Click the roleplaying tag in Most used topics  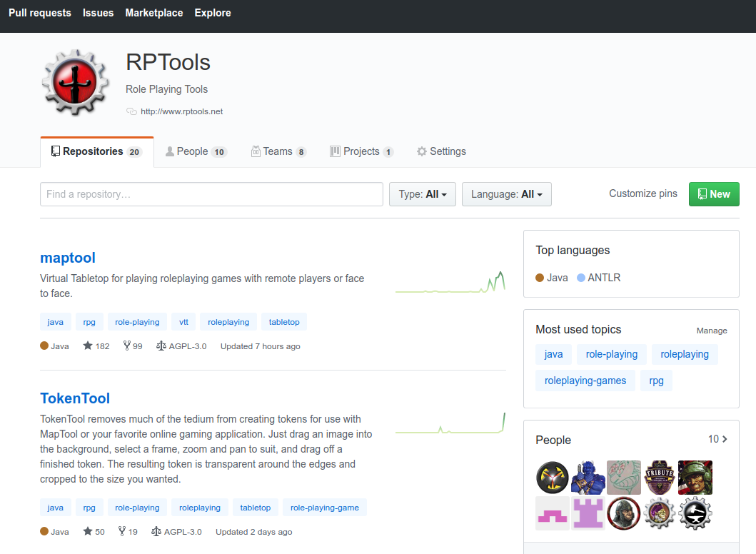point(685,354)
